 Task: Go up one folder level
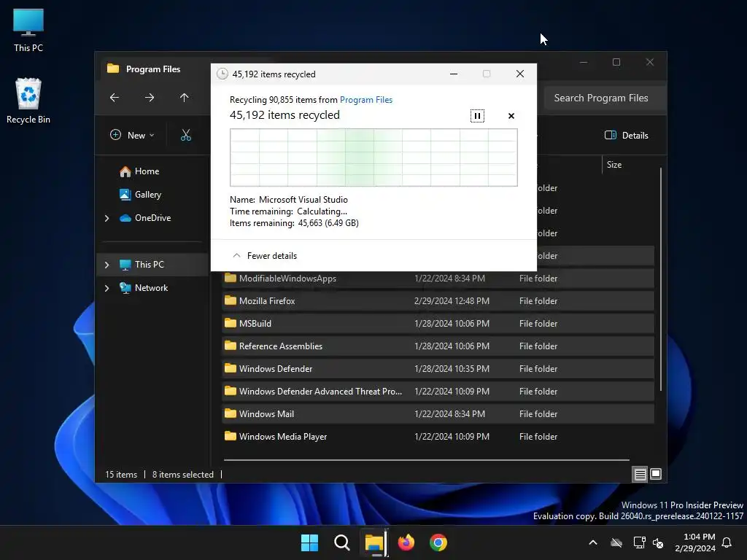point(185,98)
